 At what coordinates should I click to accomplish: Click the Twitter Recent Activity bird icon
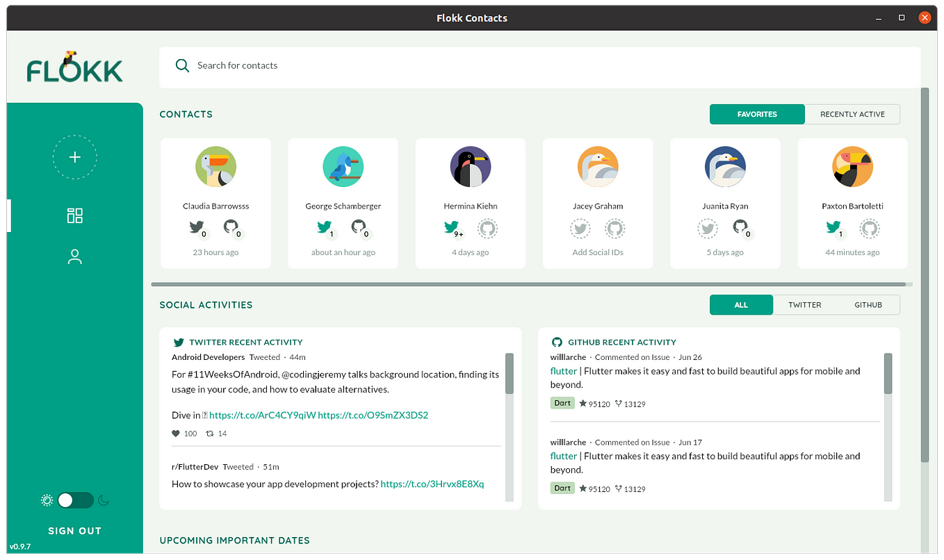(x=179, y=343)
